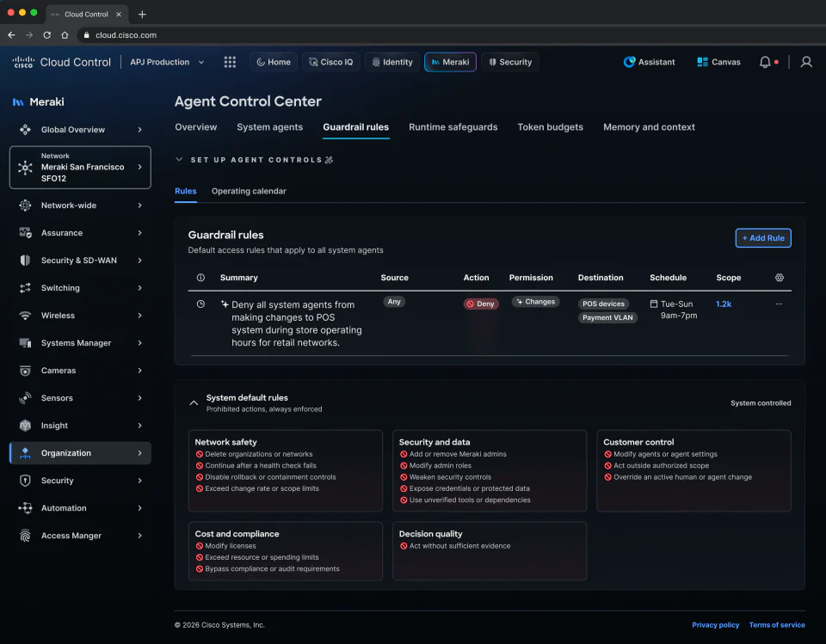
Task: Switch to the Operating calendar sub-tab
Action: pos(249,191)
